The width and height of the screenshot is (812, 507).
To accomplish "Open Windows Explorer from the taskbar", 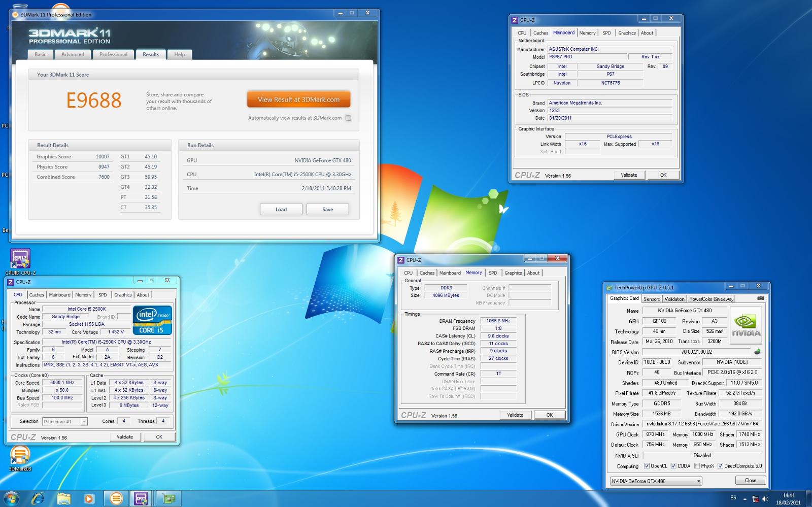I will [63, 499].
